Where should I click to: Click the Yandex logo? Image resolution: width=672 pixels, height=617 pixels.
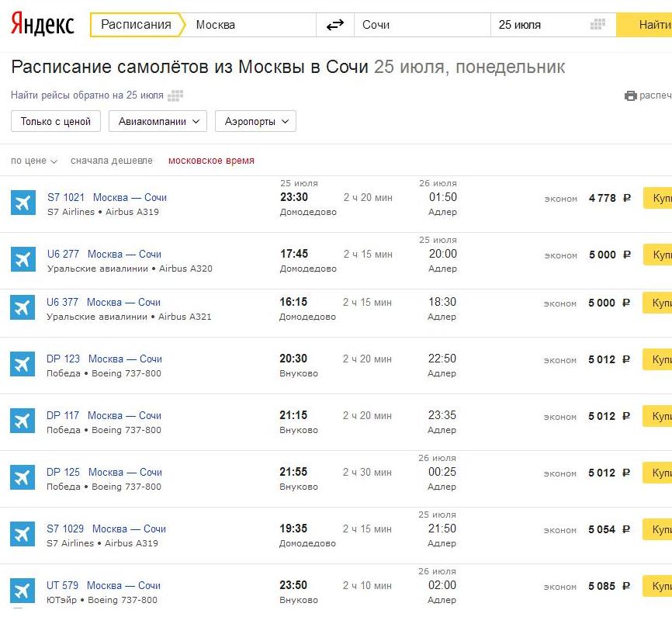43,25
